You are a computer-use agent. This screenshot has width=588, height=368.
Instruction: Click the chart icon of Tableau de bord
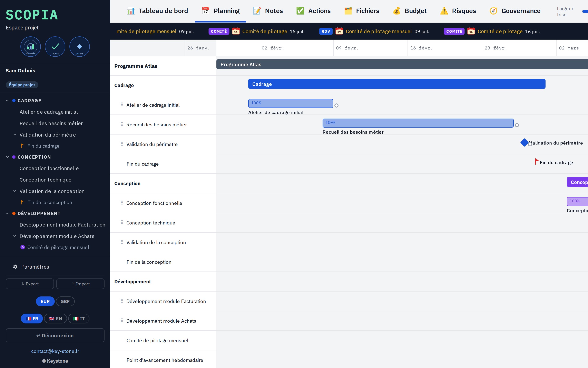[x=131, y=11]
